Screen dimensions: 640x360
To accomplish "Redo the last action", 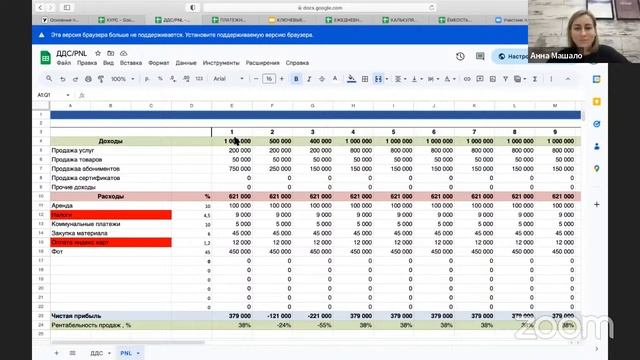I will (75, 79).
